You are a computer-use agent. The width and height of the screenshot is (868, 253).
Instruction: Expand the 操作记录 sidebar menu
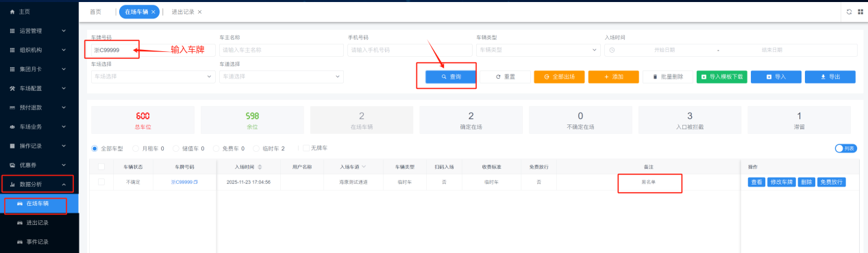coord(64,146)
